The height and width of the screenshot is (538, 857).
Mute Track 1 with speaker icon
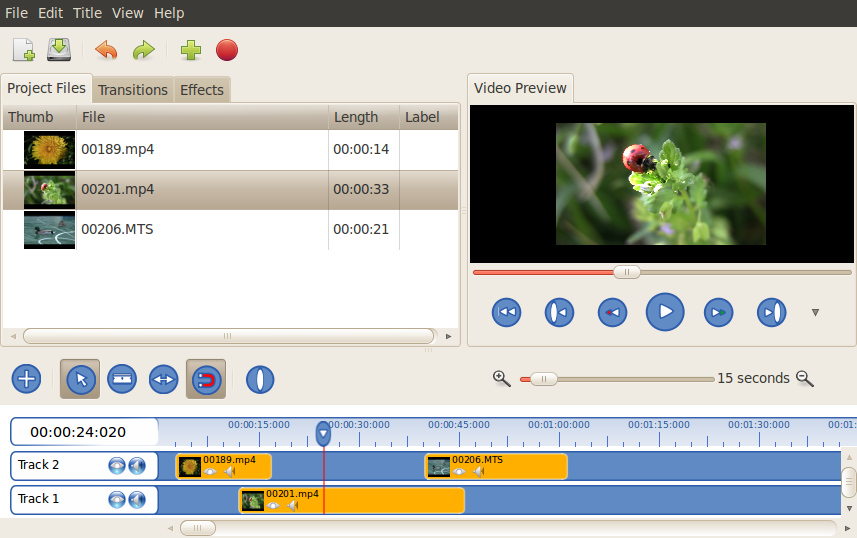point(137,499)
